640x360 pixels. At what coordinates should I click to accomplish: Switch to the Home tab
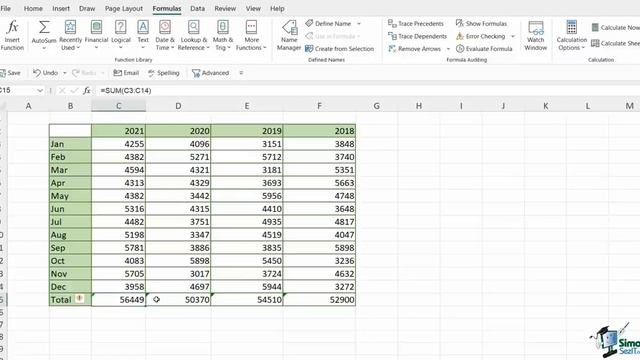point(33,8)
